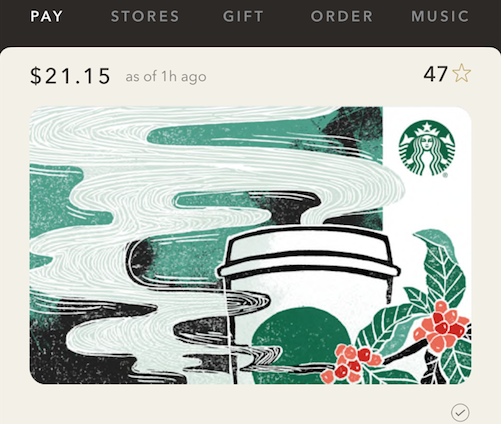501x424 pixels.
Task: Click the circled checkmark icon
Action: [460, 413]
